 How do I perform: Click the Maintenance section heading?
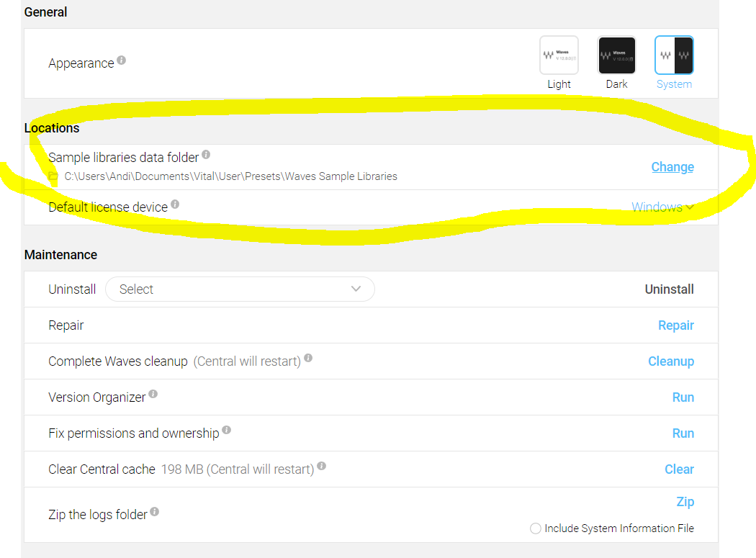click(60, 255)
